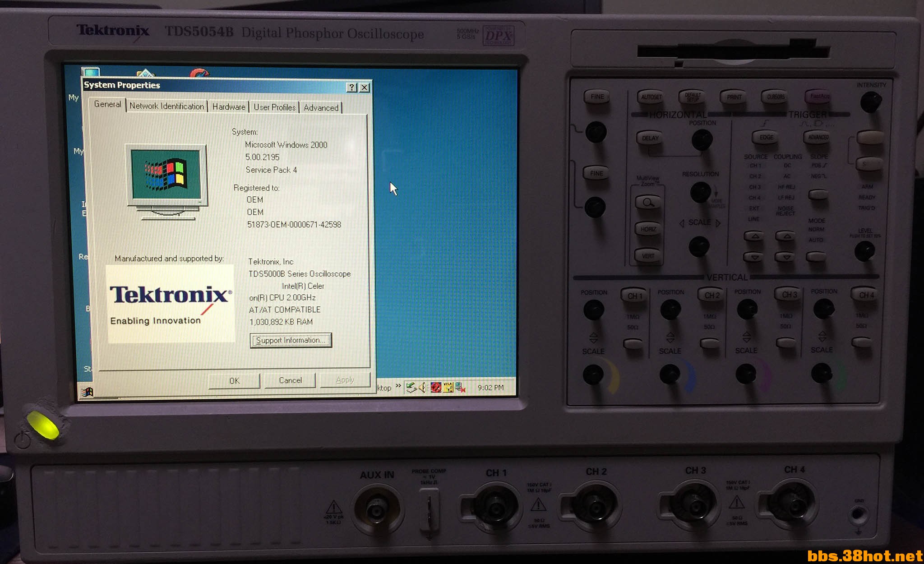Click the 'Registered to:' label
924x564 pixels.
(256, 188)
